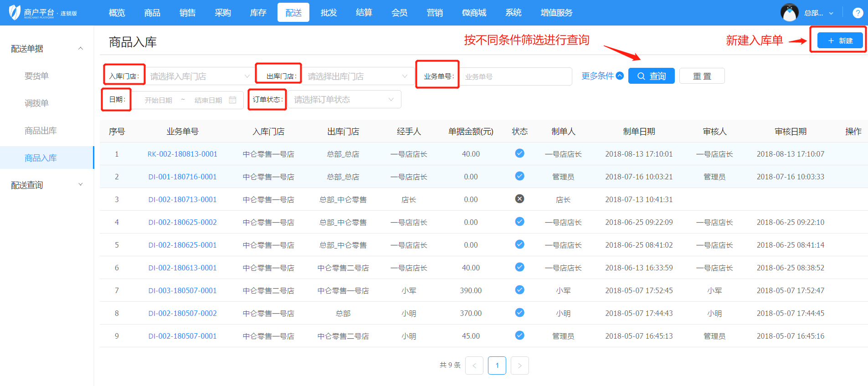Click the penguin user avatar
868x386 pixels.
click(789, 13)
